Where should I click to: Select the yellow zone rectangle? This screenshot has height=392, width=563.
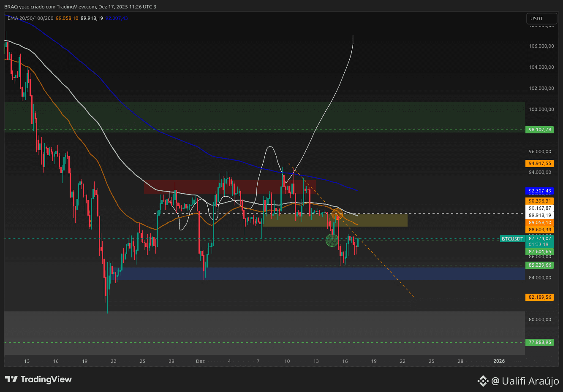click(x=335, y=220)
